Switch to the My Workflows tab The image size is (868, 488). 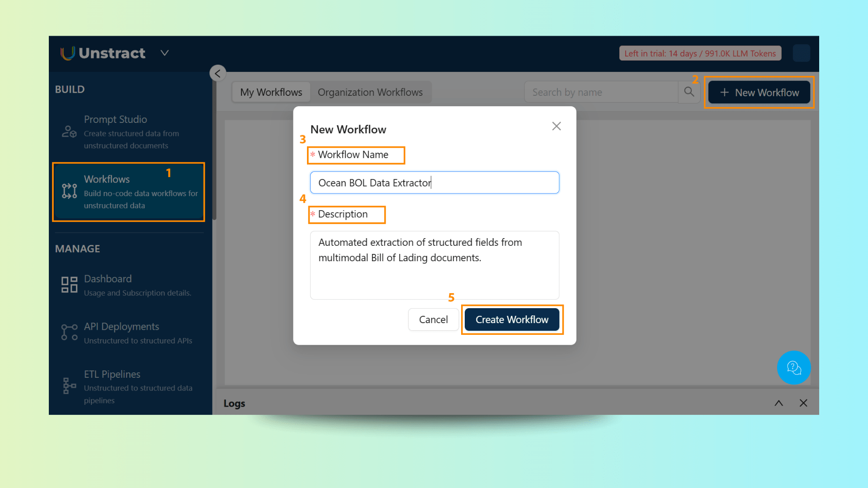[x=271, y=92]
